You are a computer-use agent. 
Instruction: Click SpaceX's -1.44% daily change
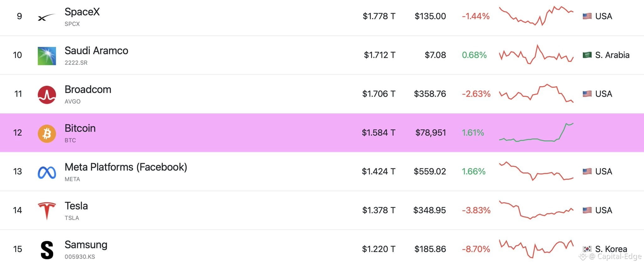[x=476, y=16]
